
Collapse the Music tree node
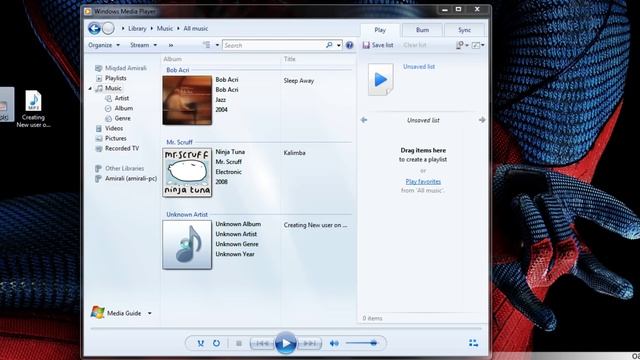coord(90,88)
